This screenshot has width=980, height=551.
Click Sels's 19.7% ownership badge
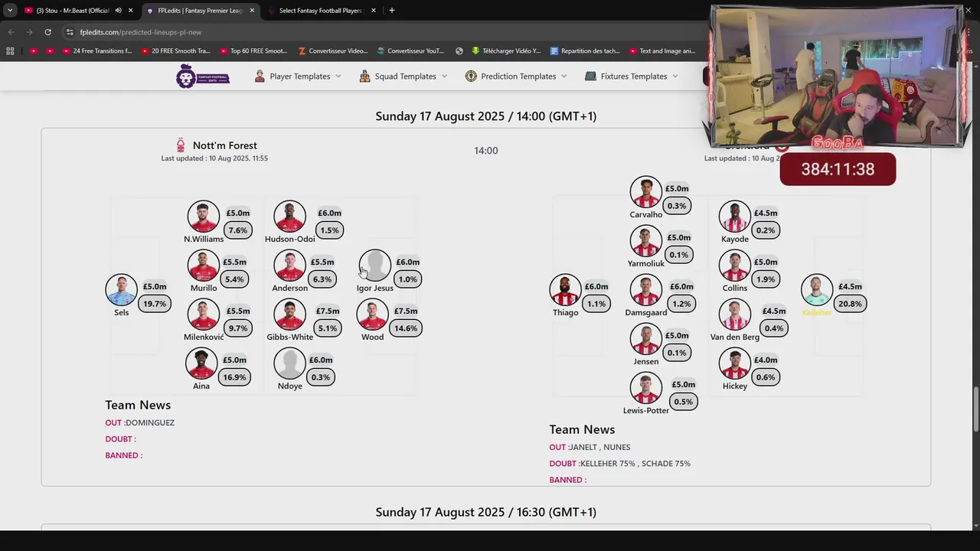click(155, 304)
